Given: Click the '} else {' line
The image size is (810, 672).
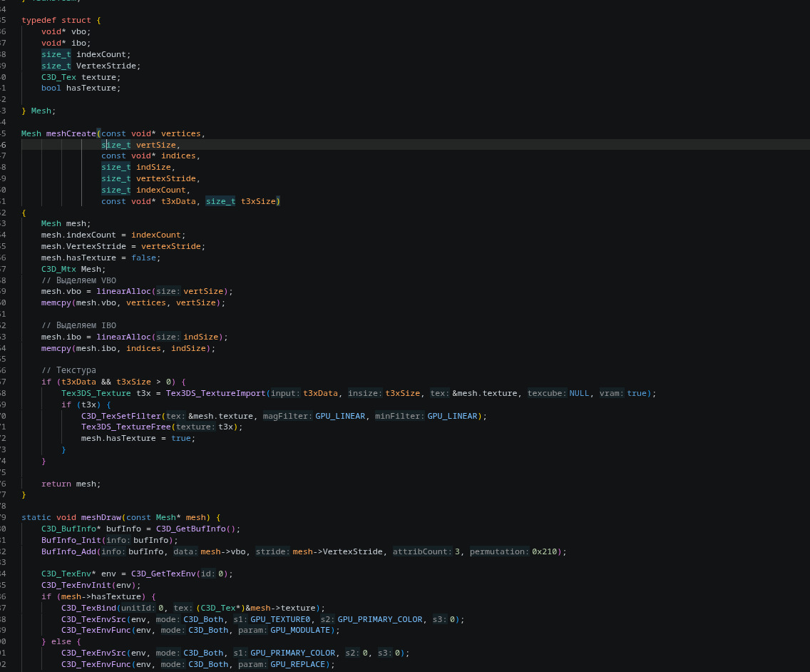Looking at the screenshot, I should (x=61, y=641).
